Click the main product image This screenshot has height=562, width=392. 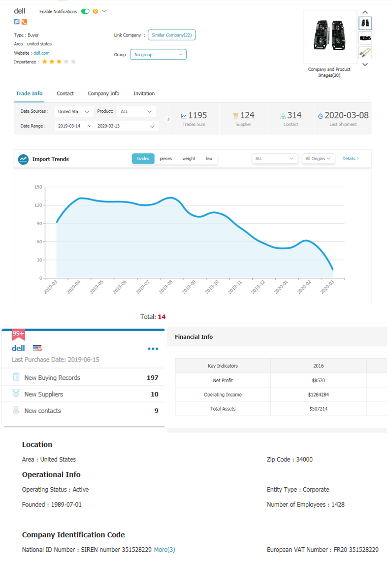pyautogui.click(x=329, y=37)
